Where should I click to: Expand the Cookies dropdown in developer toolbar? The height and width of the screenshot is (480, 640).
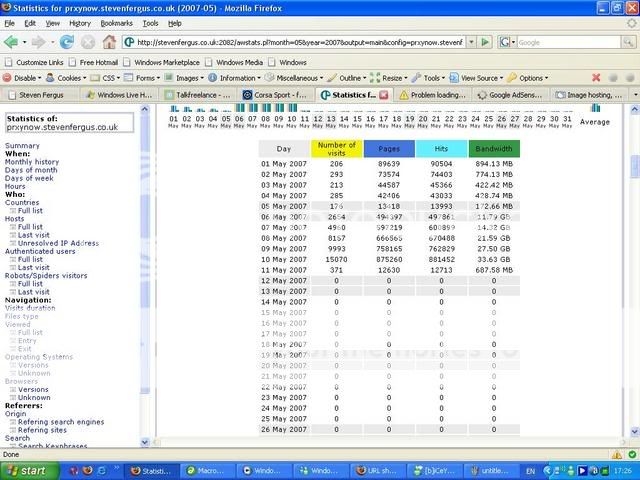tap(70, 78)
